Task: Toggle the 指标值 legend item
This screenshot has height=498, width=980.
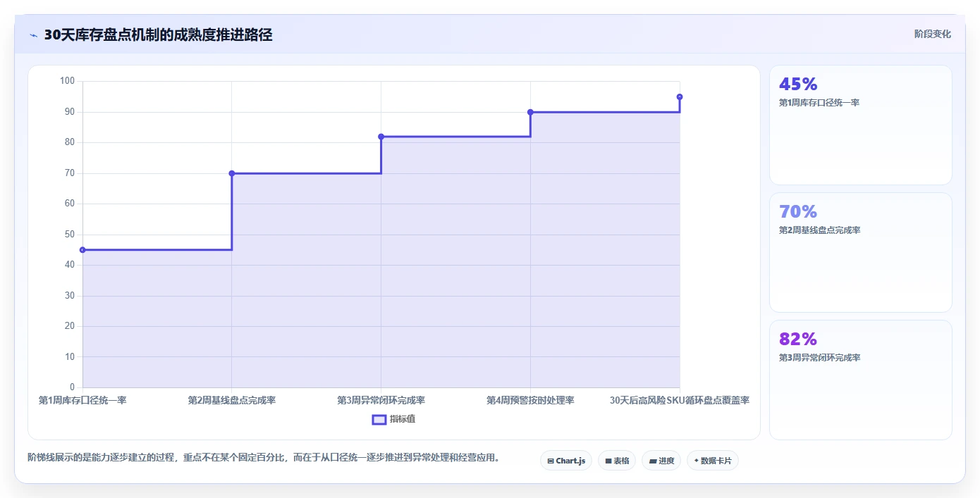Action: tap(394, 419)
